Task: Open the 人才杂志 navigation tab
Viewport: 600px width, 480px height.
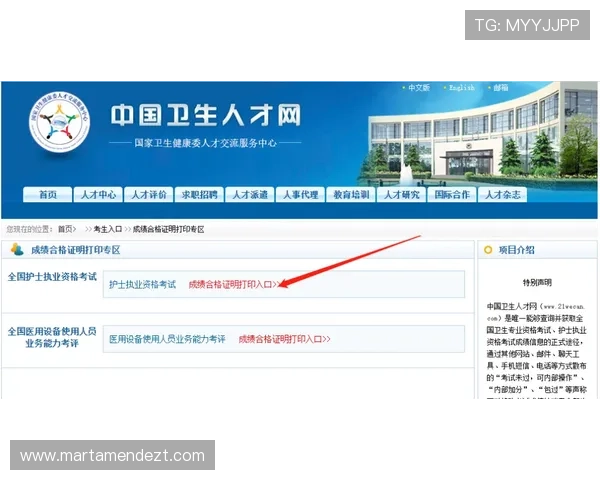Action: coord(502,195)
